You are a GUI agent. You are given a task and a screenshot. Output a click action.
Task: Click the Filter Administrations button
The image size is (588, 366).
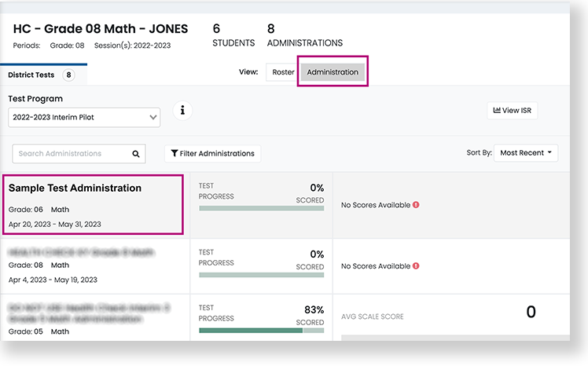coord(212,154)
